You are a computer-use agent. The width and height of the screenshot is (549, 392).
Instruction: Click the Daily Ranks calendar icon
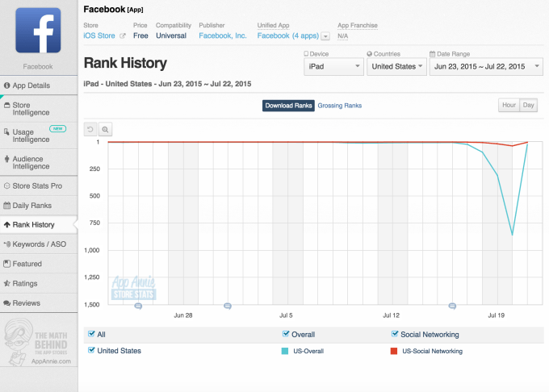tap(6, 205)
